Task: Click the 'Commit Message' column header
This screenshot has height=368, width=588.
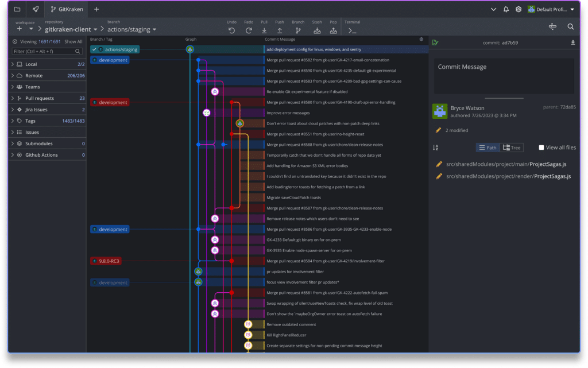Action: tap(280, 40)
